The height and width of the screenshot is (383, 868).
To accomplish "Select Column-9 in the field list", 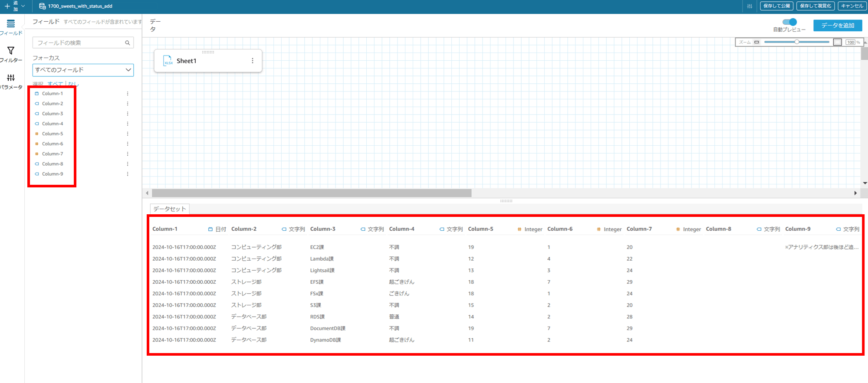I will tap(53, 174).
